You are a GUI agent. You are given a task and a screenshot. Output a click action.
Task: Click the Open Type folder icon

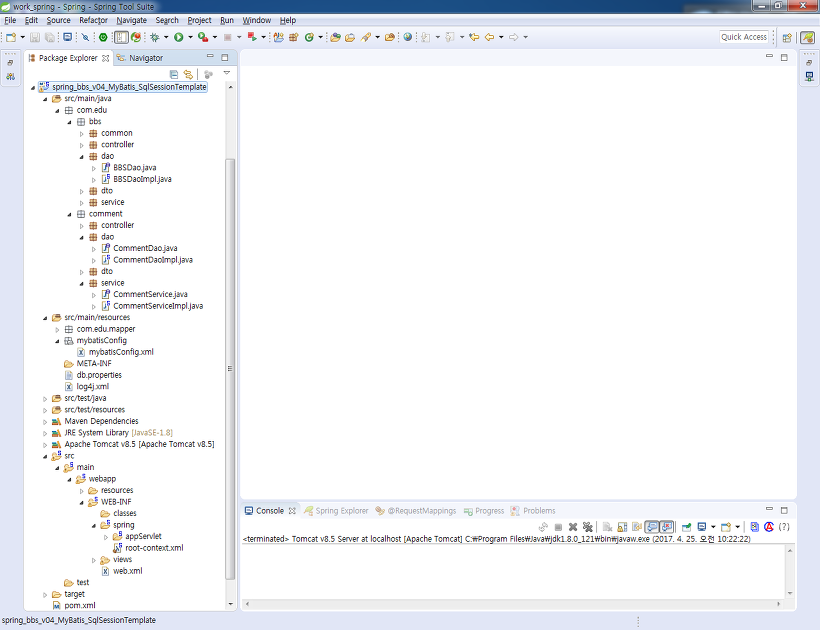[335, 37]
